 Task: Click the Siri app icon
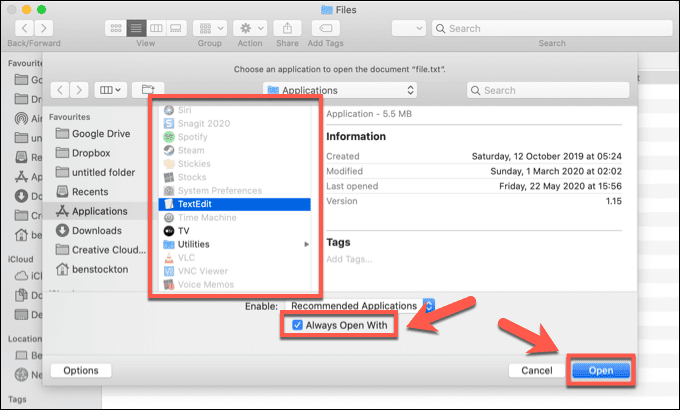click(x=169, y=110)
